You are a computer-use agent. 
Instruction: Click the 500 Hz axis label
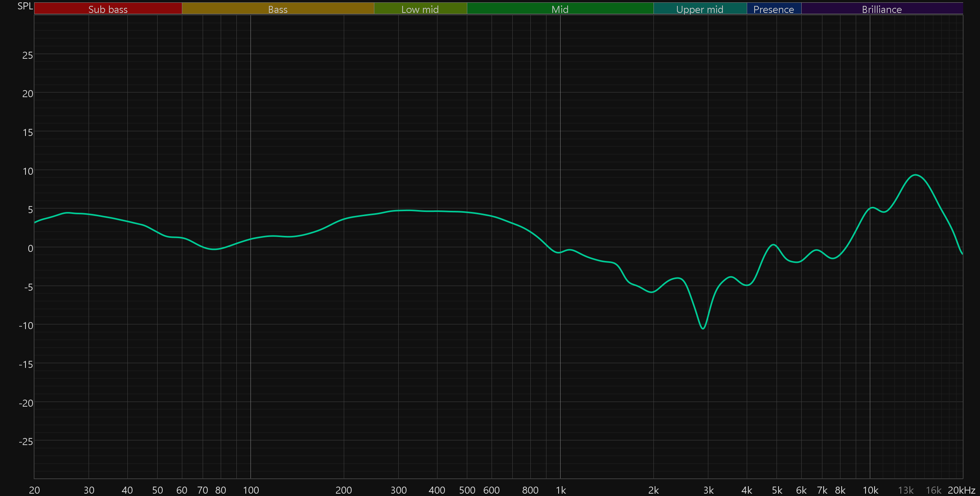click(467, 490)
